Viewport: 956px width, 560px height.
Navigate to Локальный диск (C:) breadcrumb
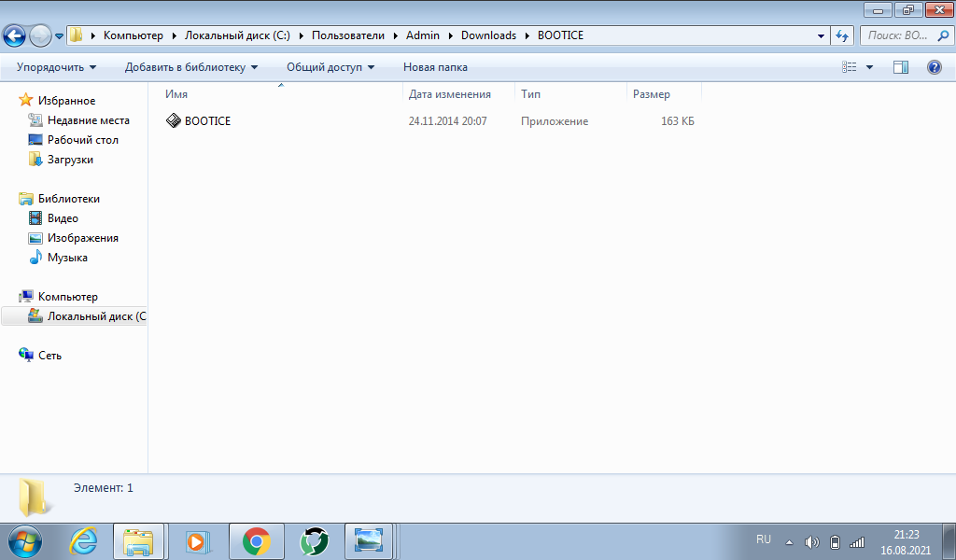[237, 35]
